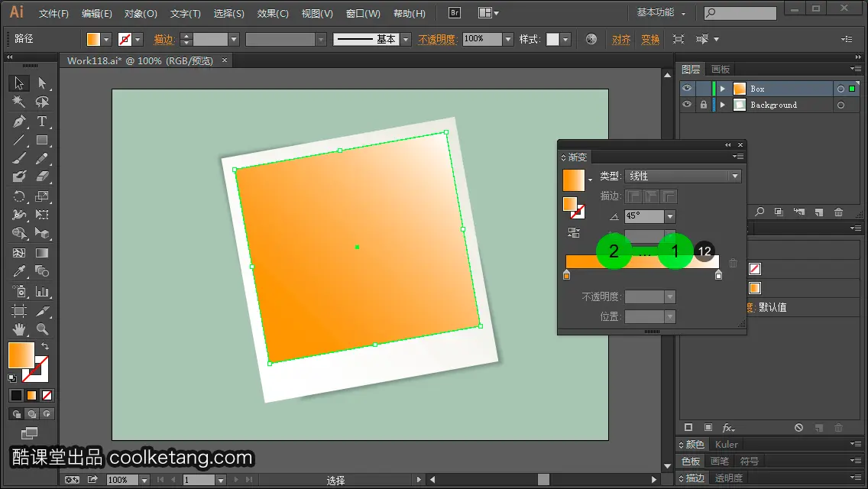The height and width of the screenshot is (489, 868).
Task: Choose the Magic Wand tool
Action: pos(19,102)
